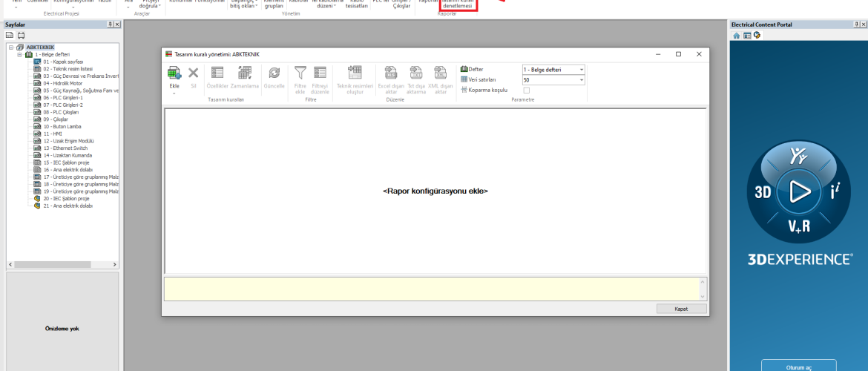Select page 15 - IEC Şablon proje
This screenshot has width=868, height=371.
[67, 162]
